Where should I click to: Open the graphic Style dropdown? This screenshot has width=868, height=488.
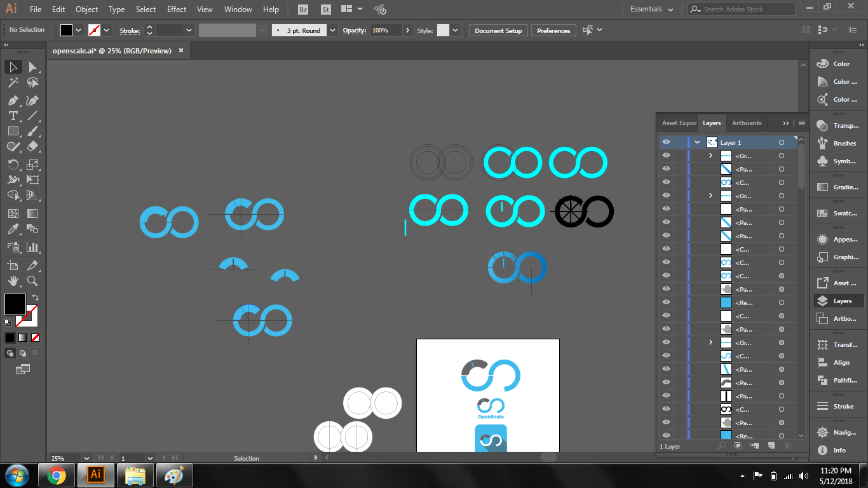tap(456, 30)
